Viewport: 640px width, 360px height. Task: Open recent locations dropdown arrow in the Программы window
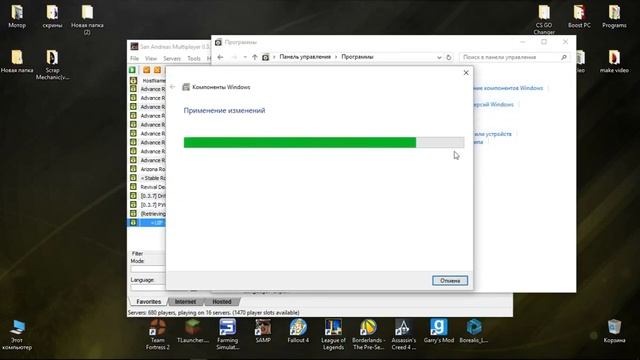tap(245, 57)
